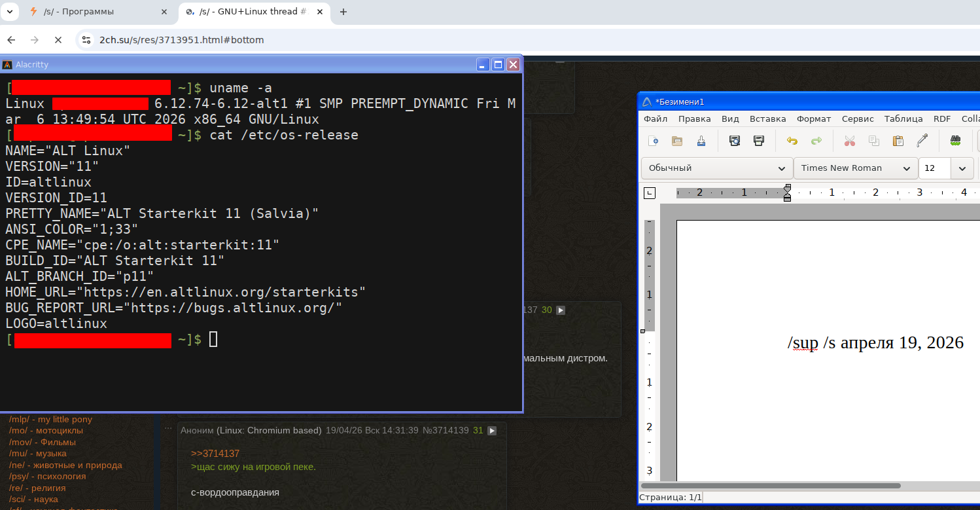Viewport: 980px width, 510px height.
Task: Click terminal line 'ALT_BRANCH_ID="p11"'
Action: click(x=80, y=276)
